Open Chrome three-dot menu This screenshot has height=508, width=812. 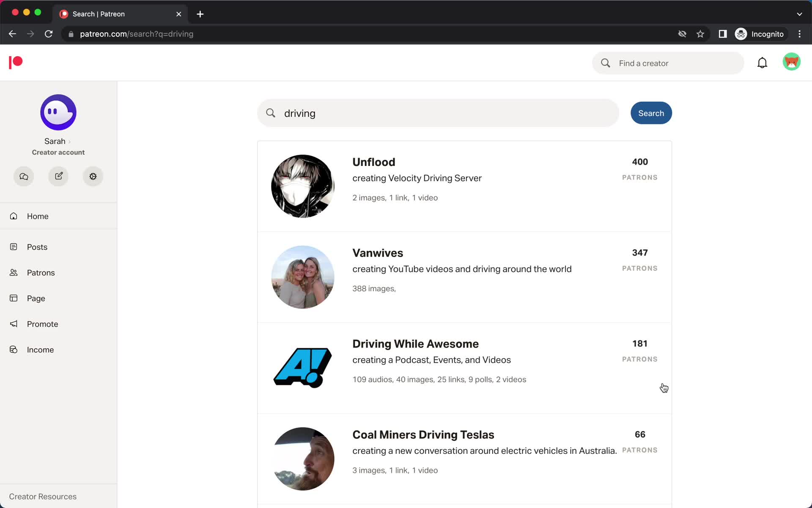799,34
